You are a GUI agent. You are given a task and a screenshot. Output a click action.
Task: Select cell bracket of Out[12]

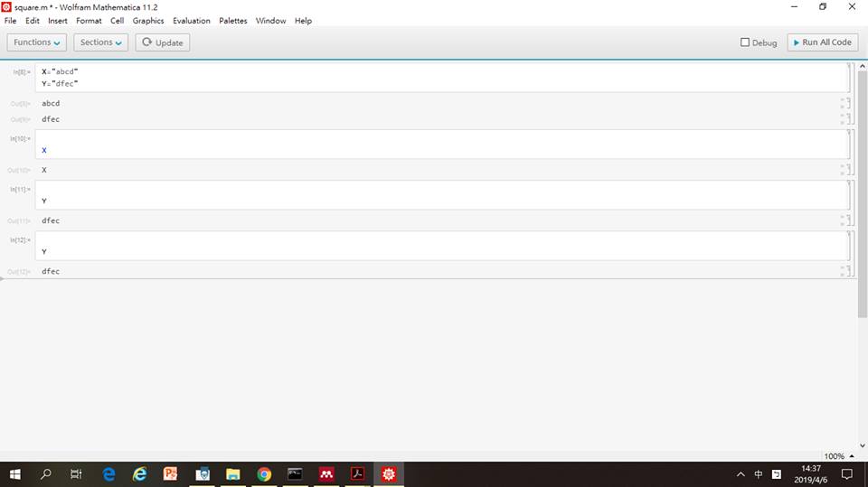[x=847, y=271]
